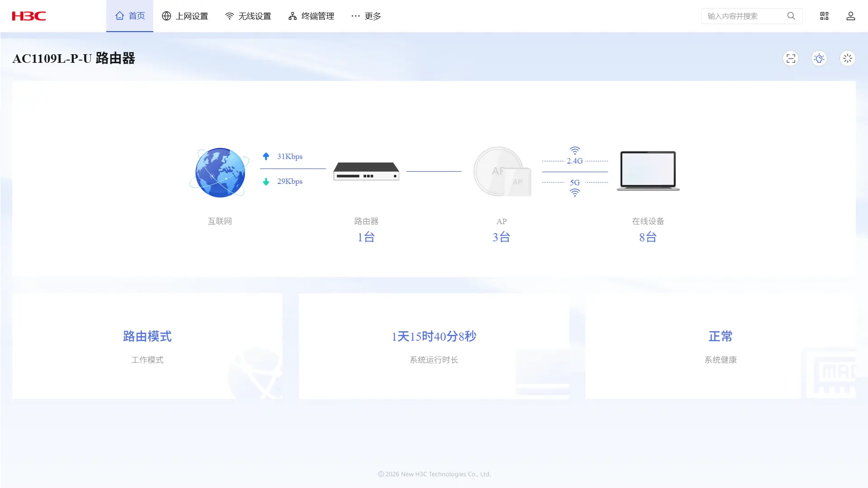This screenshot has height=488, width=868.
Task: Click the online devices laptop icon
Action: point(648,171)
